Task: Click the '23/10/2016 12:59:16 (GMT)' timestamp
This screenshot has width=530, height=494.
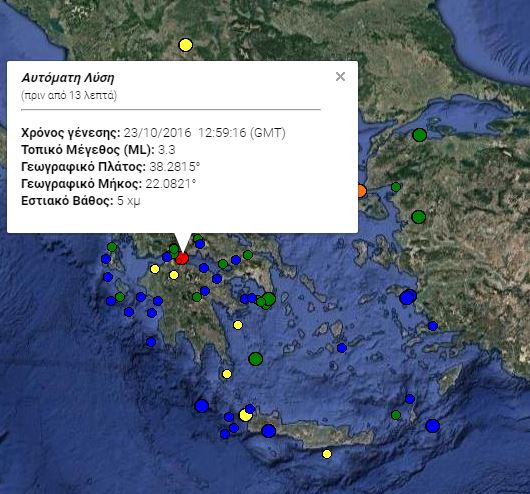Action: click(x=204, y=133)
